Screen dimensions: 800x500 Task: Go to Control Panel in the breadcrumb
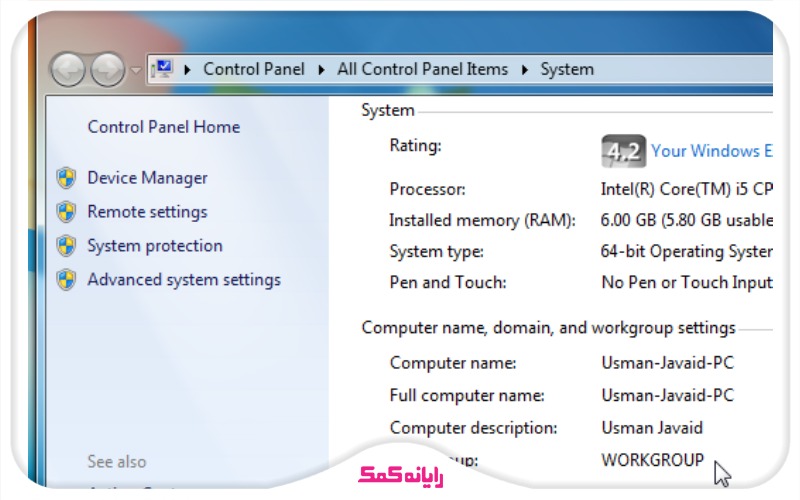tap(252, 69)
